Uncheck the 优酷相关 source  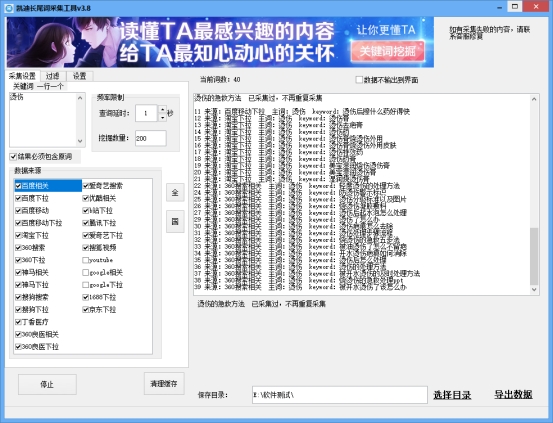coord(86,198)
